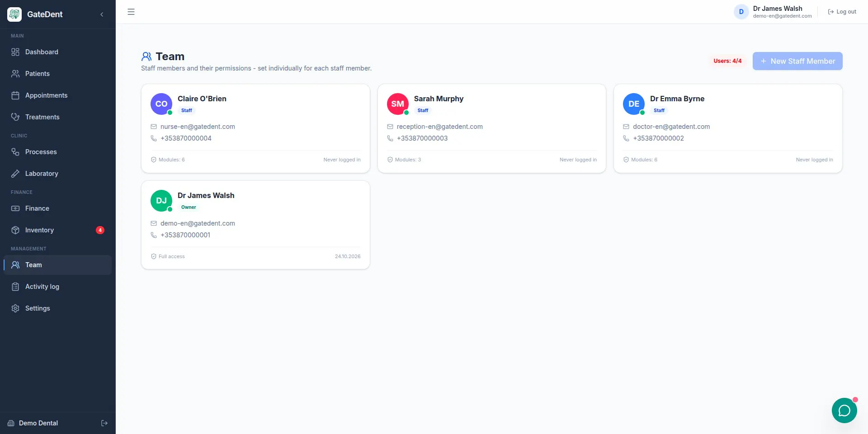
Task: Click the GateDent tooth logo icon
Action: [14, 14]
